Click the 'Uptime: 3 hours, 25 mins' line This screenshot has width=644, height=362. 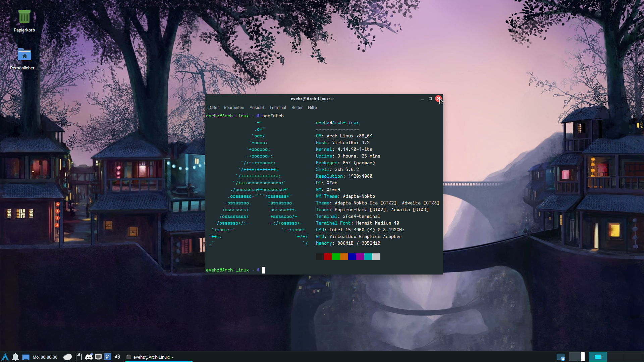[x=348, y=156]
